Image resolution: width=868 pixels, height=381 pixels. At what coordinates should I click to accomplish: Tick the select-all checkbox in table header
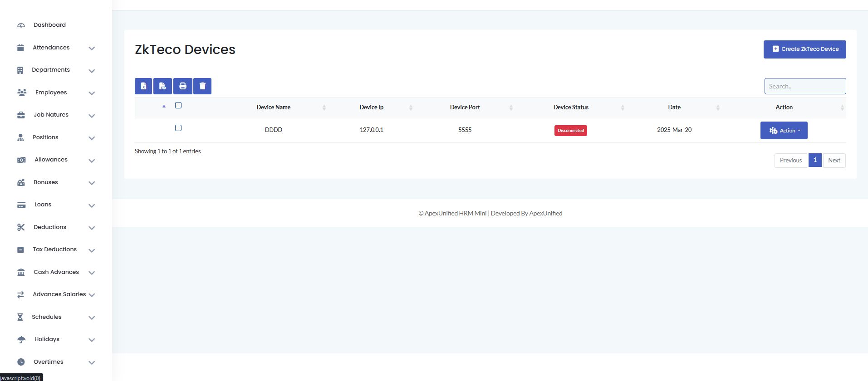click(x=178, y=105)
